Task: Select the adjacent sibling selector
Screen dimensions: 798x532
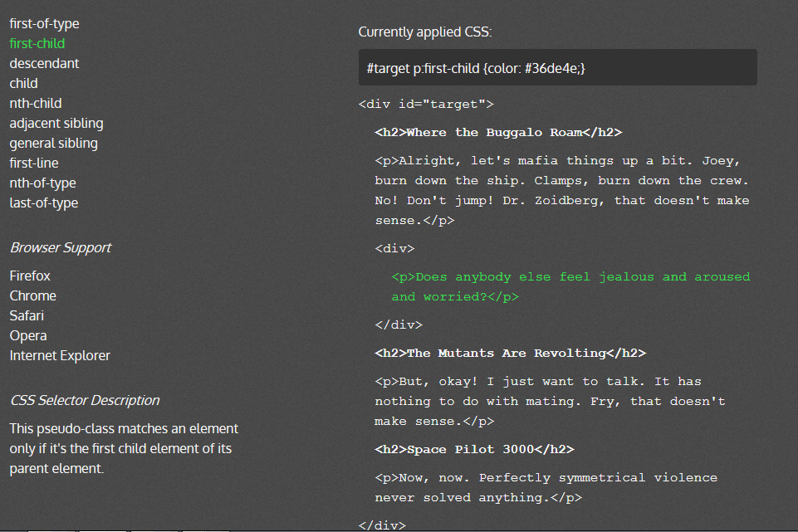Action: [x=56, y=124]
